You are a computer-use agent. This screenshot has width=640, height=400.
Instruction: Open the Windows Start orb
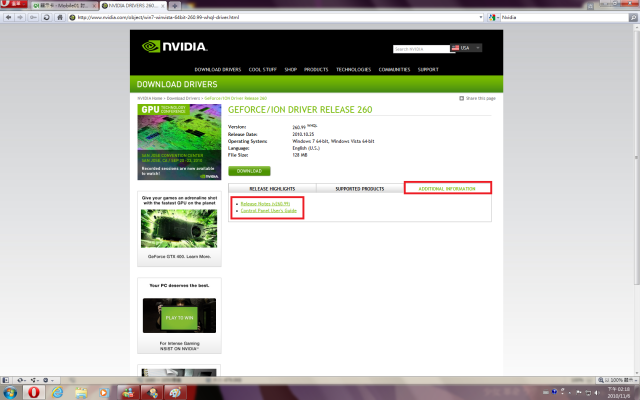pyautogui.click(x=10, y=393)
